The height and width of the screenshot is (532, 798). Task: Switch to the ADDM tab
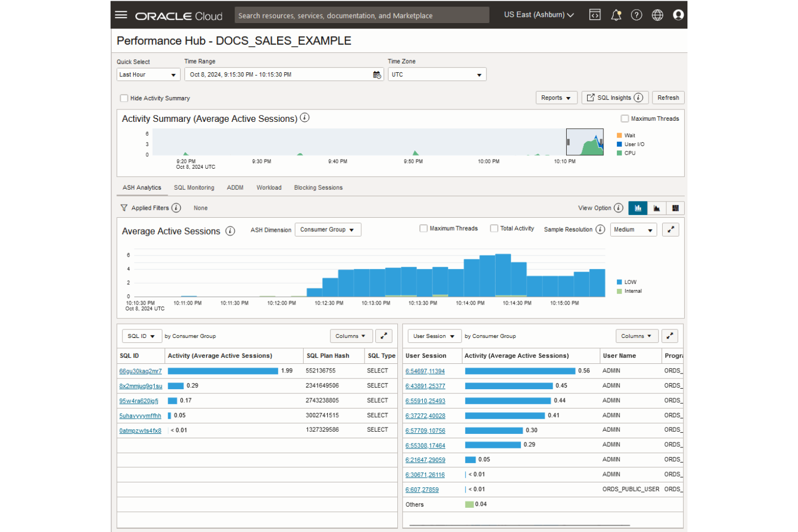click(235, 188)
